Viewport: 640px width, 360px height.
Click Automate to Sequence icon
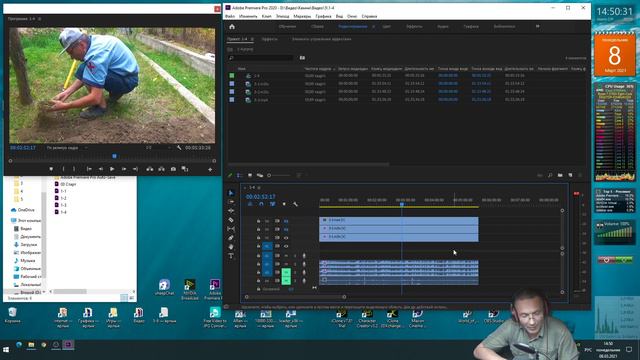click(x=540, y=175)
